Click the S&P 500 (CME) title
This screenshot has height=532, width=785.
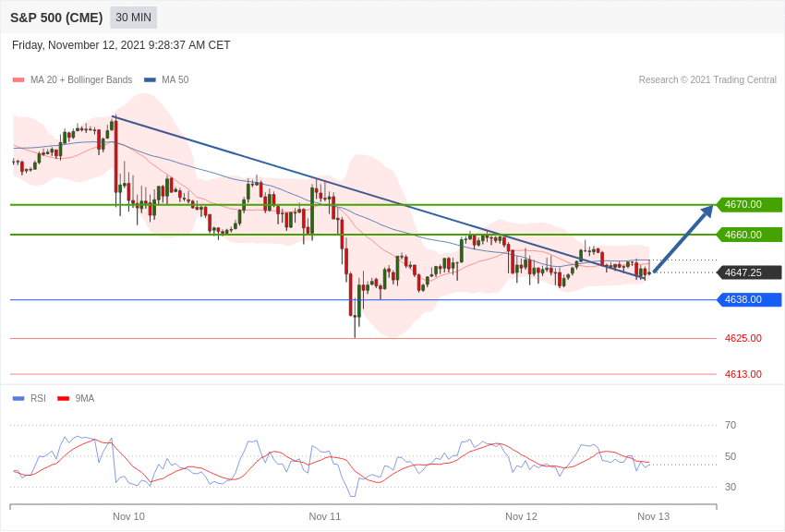click(56, 18)
